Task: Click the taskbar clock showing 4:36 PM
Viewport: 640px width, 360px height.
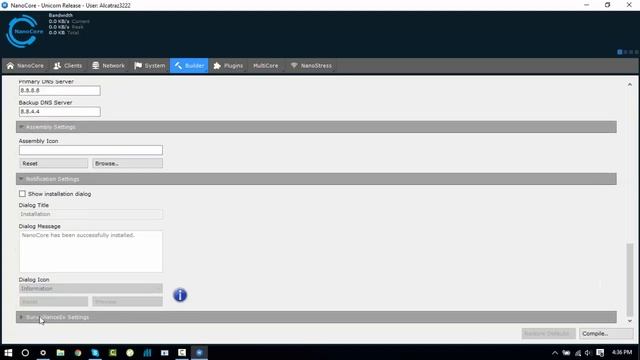Action: pos(622,352)
